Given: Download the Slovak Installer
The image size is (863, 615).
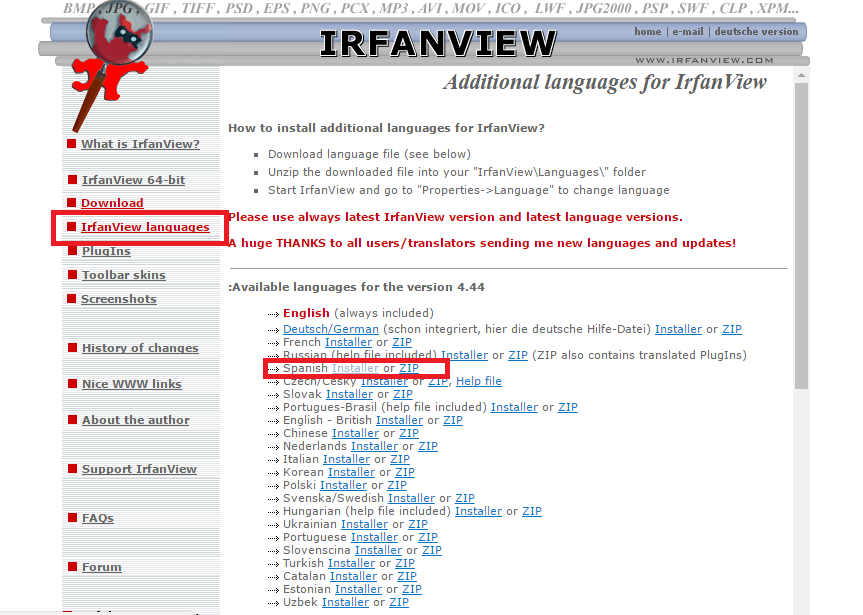Looking at the screenshot, I should pyautogui.click(x=349, y=394).
